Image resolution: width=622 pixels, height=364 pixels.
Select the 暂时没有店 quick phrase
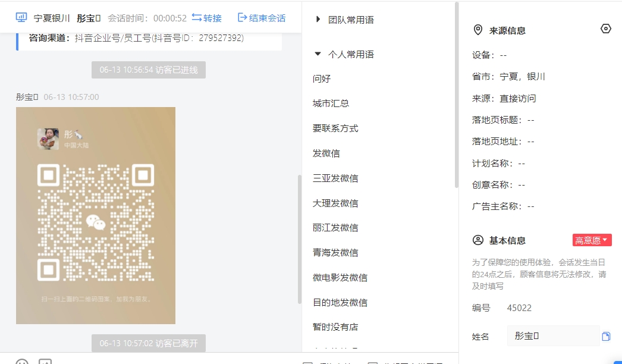click(335, 327)
